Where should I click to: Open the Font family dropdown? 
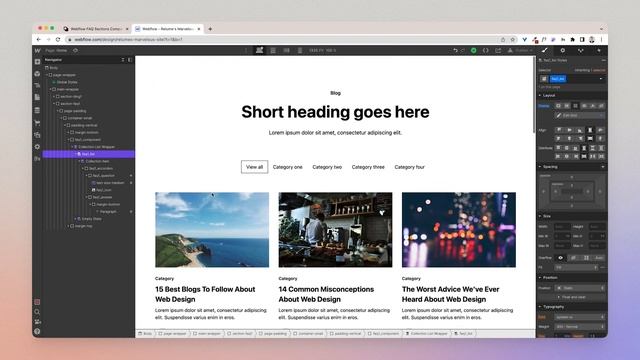tap(580, 317)
